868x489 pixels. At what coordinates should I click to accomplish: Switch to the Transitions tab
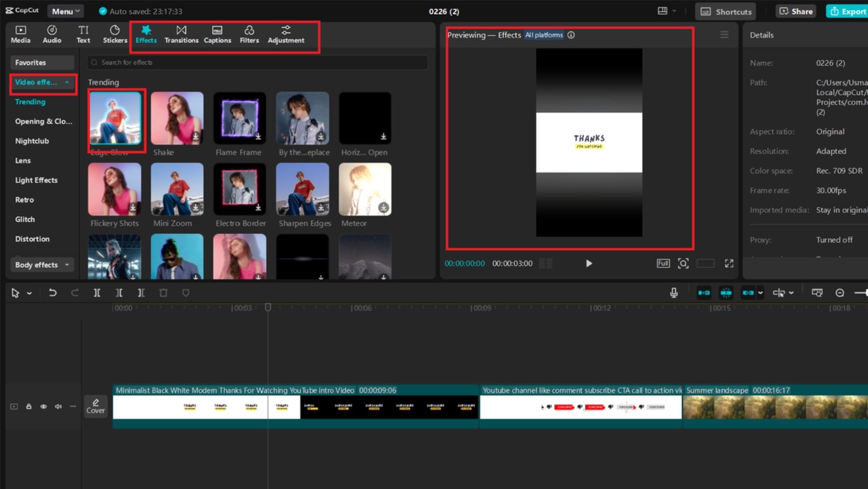coord(181,34)
